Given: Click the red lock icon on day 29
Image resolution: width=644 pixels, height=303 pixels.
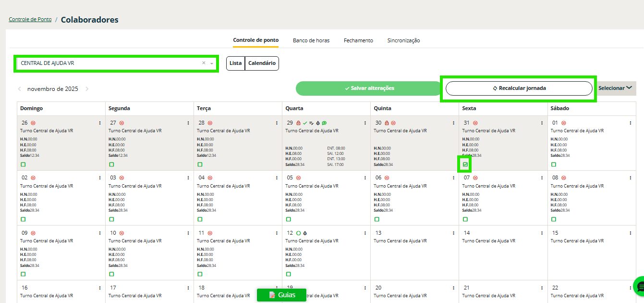Looking at the screenshot, I should pyautogui.click(x=298, y=123).
